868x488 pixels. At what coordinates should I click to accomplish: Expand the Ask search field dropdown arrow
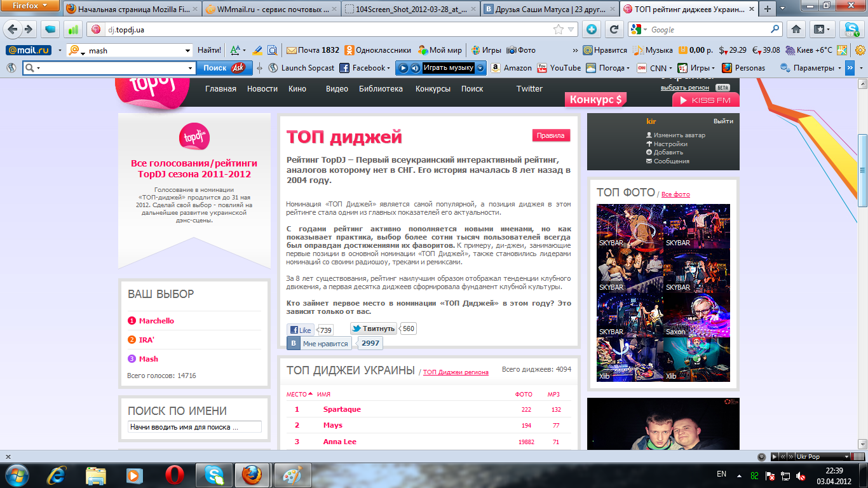click(191, 68)
